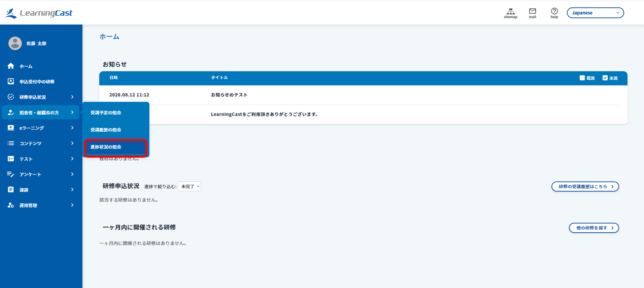This screenshot has width=644, height=288.
Task: Click the user avatar icon for 佐藤 太郎
Action: [x=15, y=43]
